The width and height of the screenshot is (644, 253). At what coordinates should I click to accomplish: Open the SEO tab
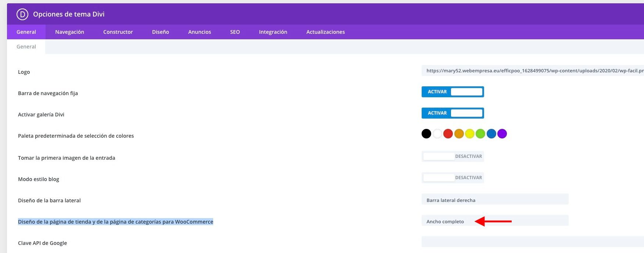tap(235, 32)
